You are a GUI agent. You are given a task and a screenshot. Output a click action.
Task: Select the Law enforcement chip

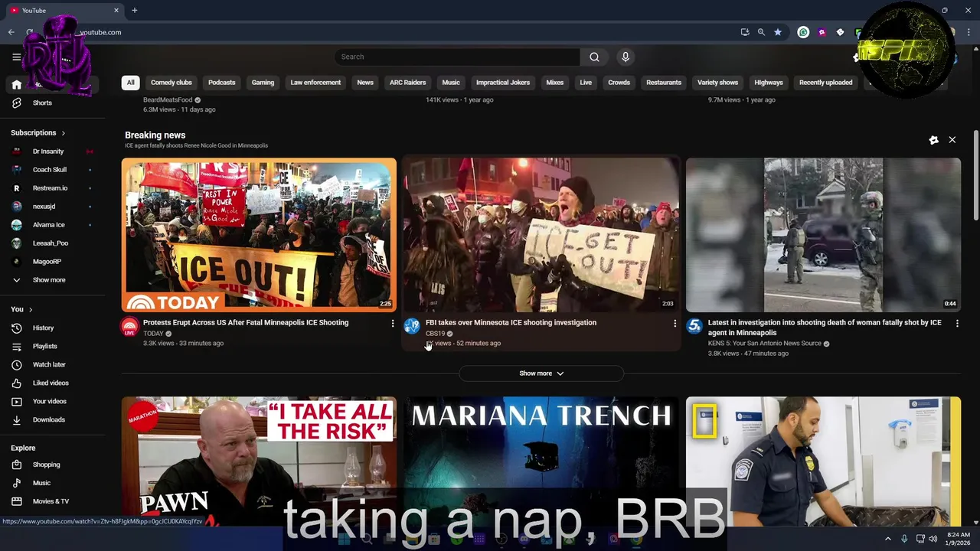(x=315, y=83)
